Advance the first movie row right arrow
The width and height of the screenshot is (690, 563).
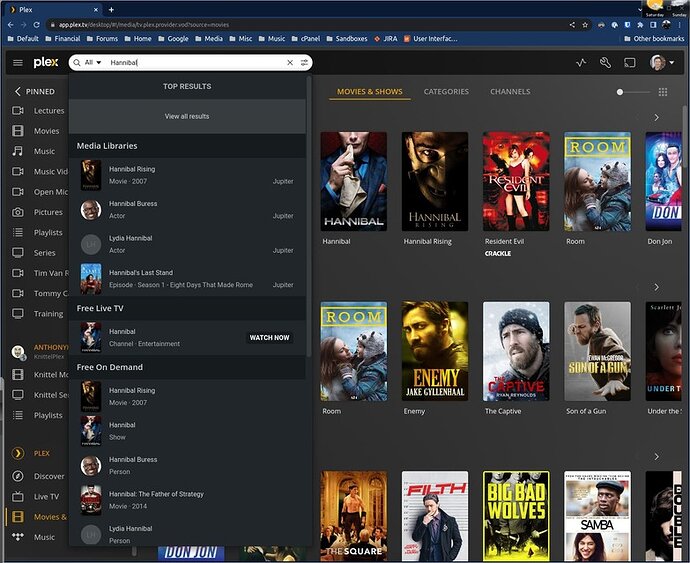tap(656, 118)
